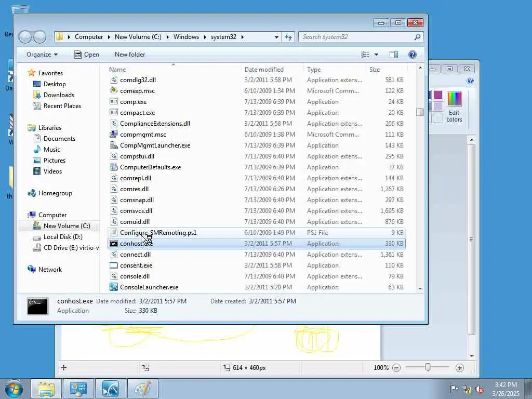Expand the arrow after New Volume breadcrumb
The image size is (532, 399).
[x=168, y=37]
